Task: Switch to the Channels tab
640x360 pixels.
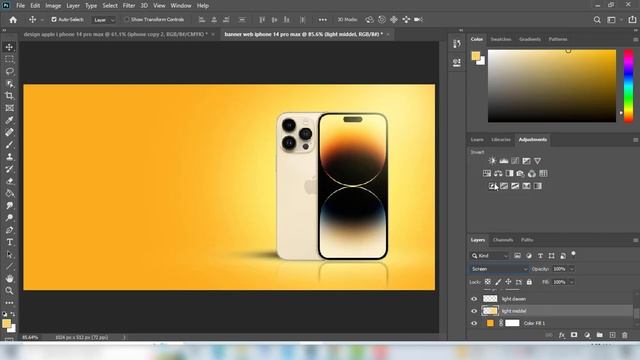Action: click(x=503, y=240)
